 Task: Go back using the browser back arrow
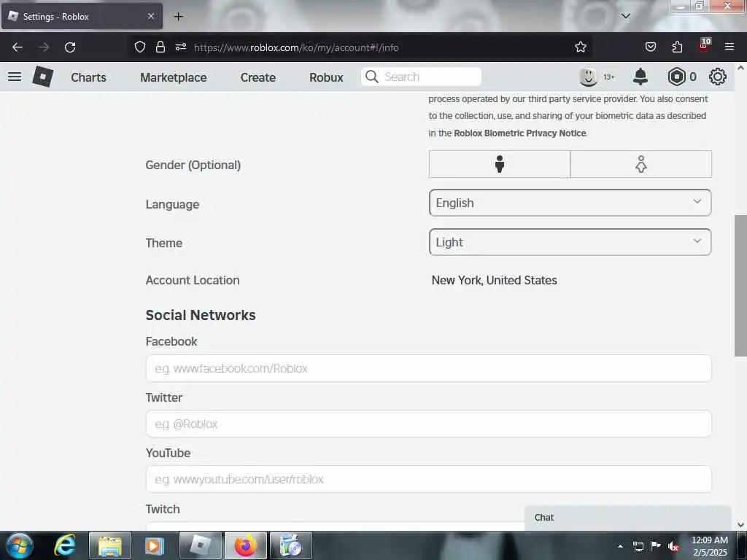[18, 47]
